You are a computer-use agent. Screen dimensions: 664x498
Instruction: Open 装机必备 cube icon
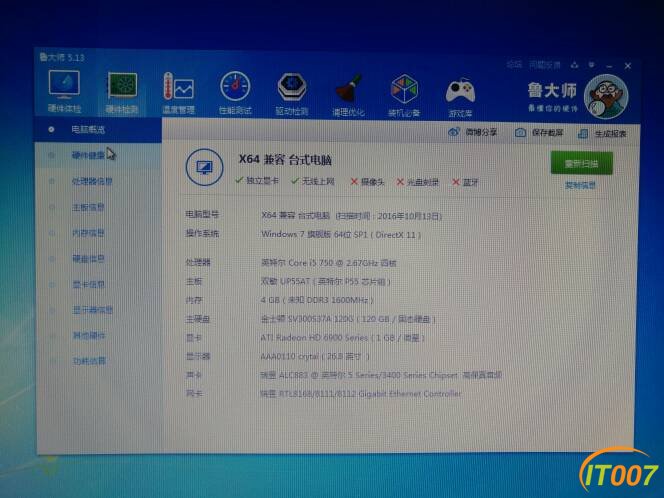(404, 89)
